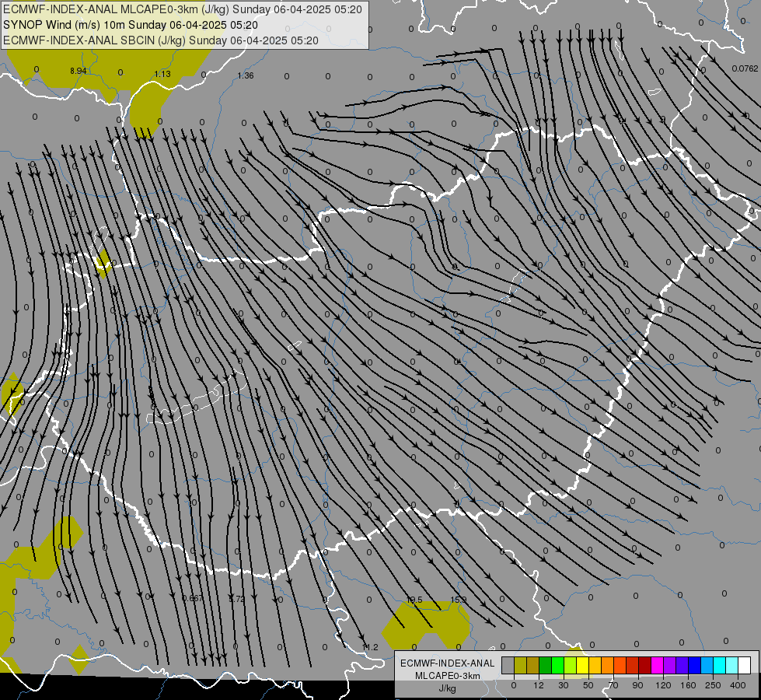Click the MLCAPE0-3km title line at top-left

[183, 9]
